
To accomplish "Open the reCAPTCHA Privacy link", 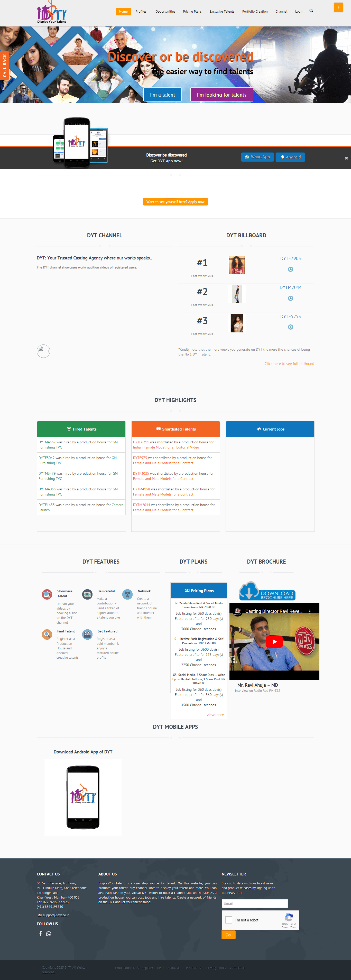I will point(285,927).
